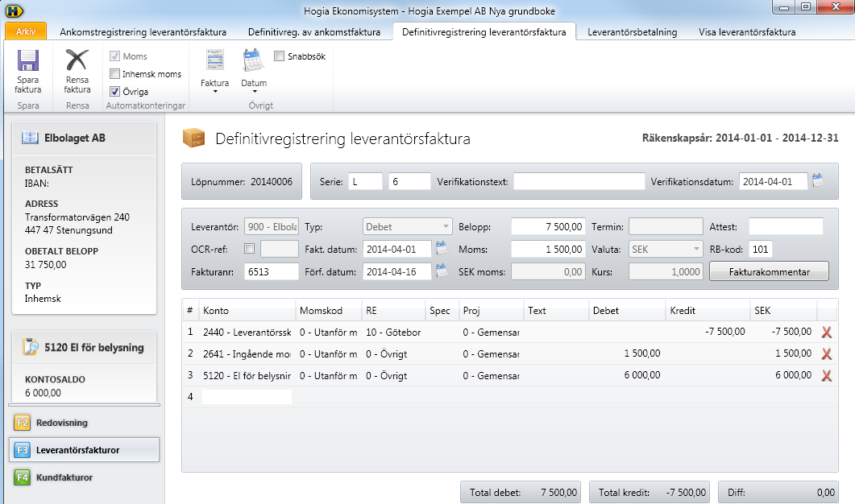The height and width of the screenshot is (504, 855).
Task: Click the box icon beside page heading
Action: 193,138
